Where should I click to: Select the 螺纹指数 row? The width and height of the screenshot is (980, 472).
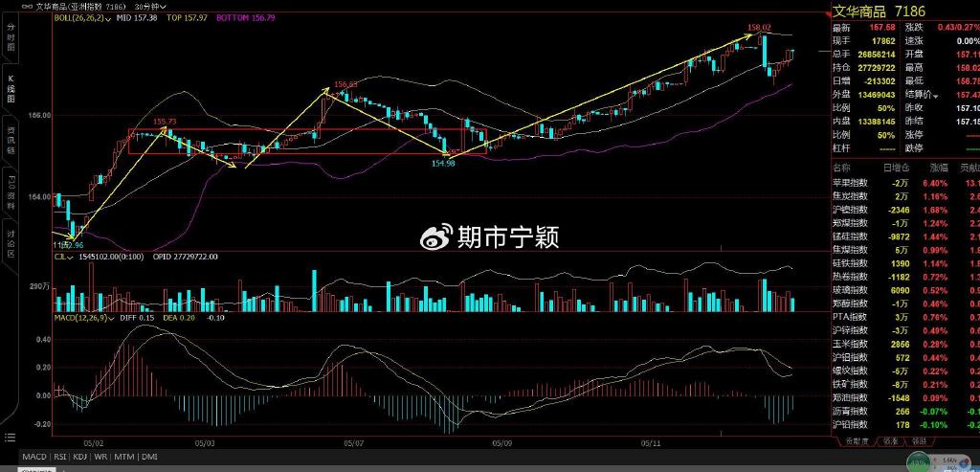click(x=905, y=371)
